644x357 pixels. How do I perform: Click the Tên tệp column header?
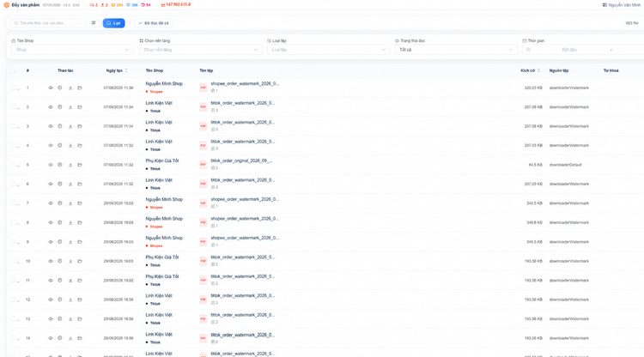coord(206,70)
